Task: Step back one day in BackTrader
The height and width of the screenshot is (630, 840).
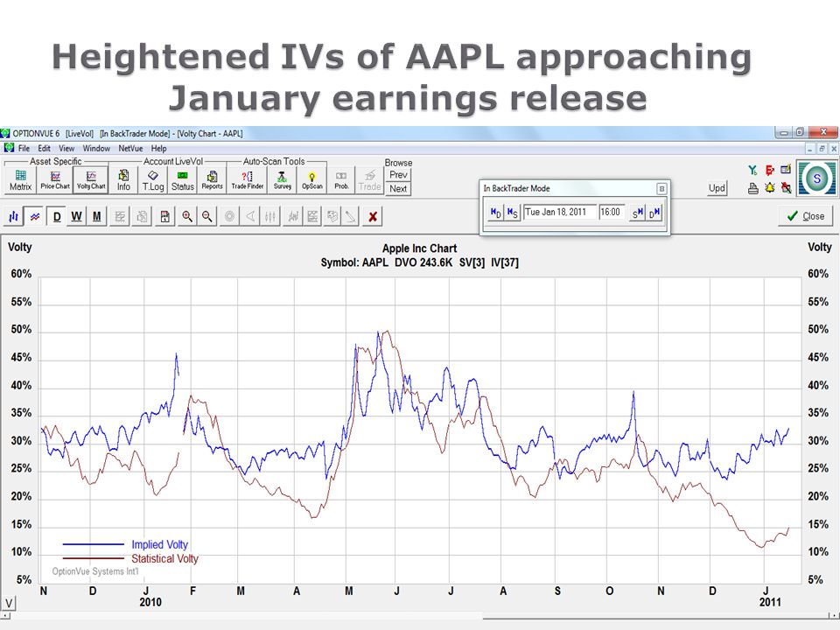Action: pyautogui.click(x=495, y=213)
